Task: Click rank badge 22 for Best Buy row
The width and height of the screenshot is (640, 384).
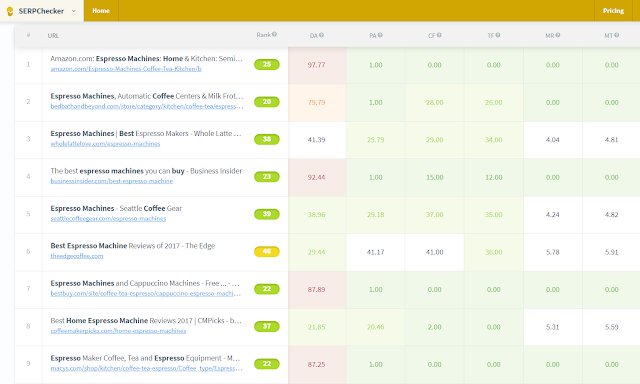Action: [267, 289]
